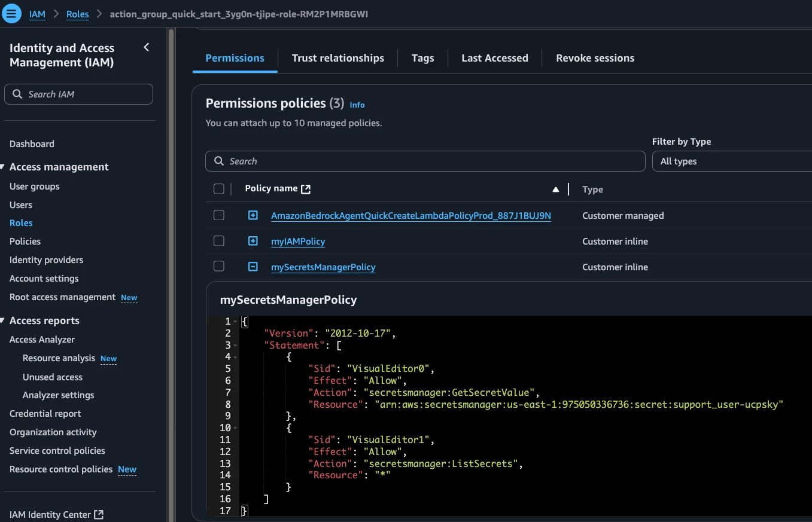Select the Permissions tab
812x522 pixels.
pyautogui.click(x=235, y=58)
